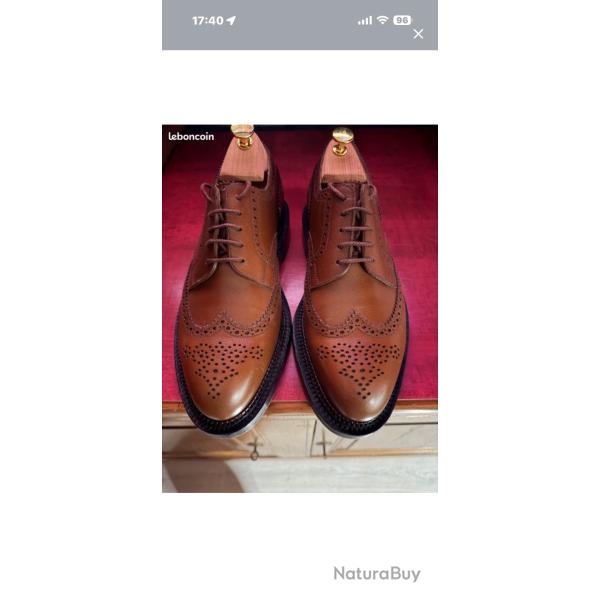The height and width of the screenshot is (600, 600).
Task: Click the right cabinet door handle
Action: coord(324,446)
